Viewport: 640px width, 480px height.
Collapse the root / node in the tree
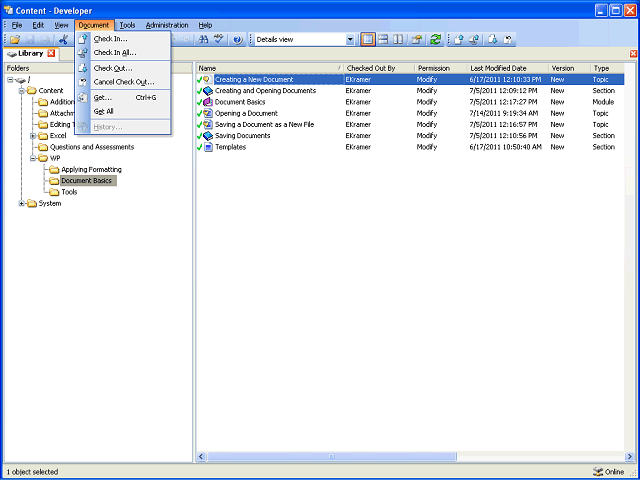pos(10,80)
